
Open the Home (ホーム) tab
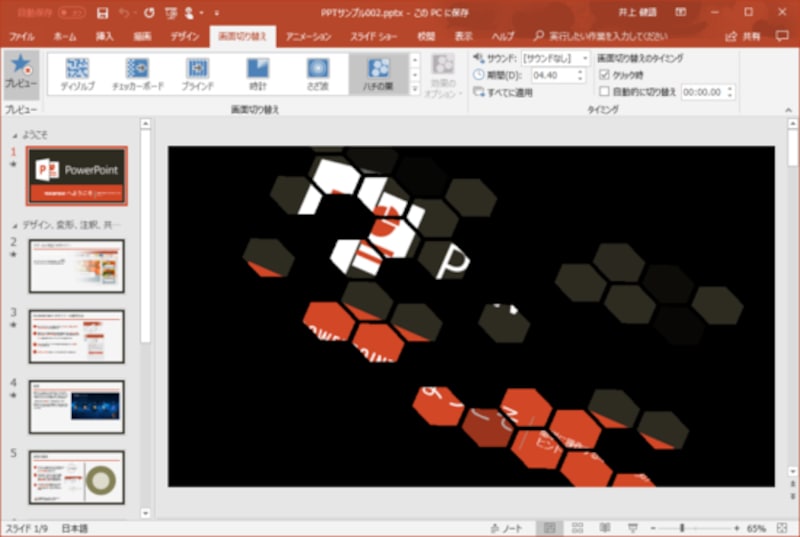pyautogui.click(x=65, y=36)
